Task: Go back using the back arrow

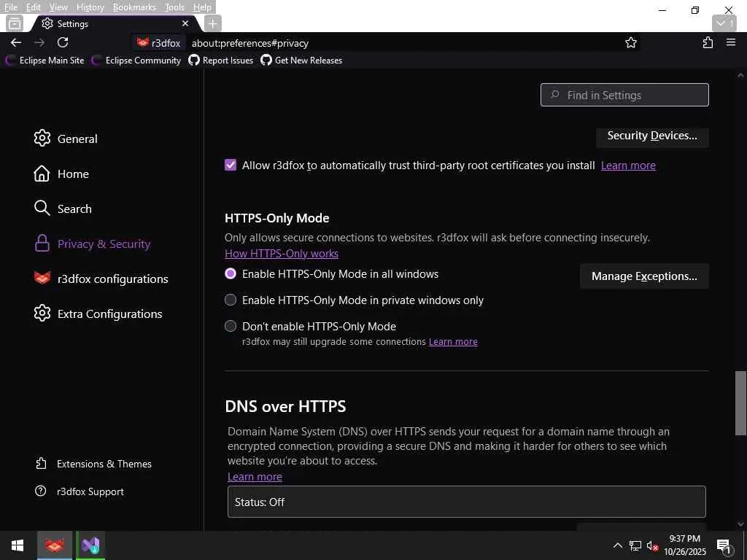Action: point(16,43)
